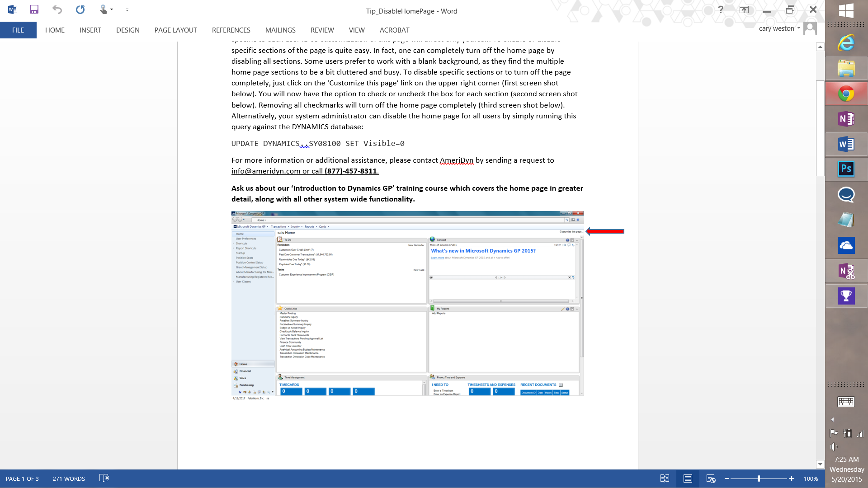
Task: Open the Touch/Mouse Mode dropdown arrow
Action: tap(112, 9)
